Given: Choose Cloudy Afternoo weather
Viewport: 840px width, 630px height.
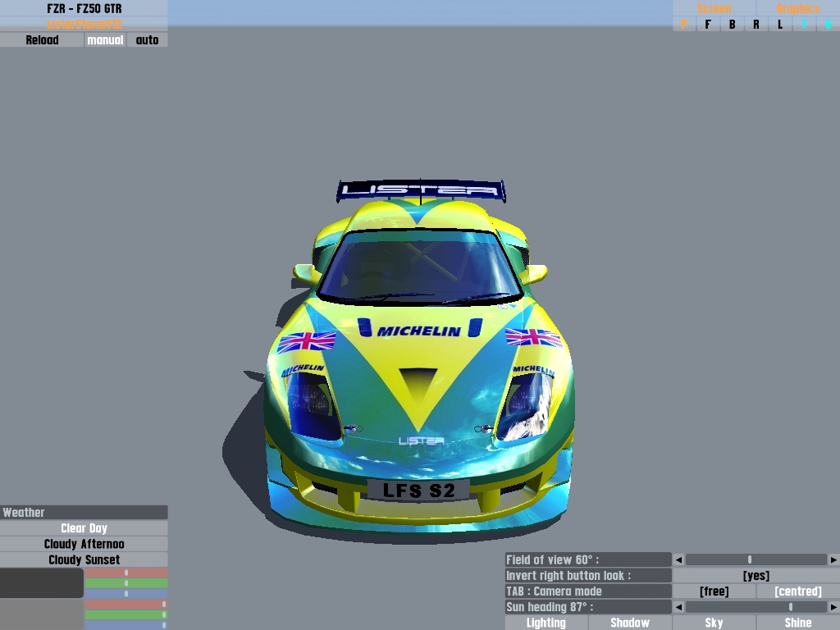Looking at the screenshot, I should pyautogui.click(x=84, y=544).
